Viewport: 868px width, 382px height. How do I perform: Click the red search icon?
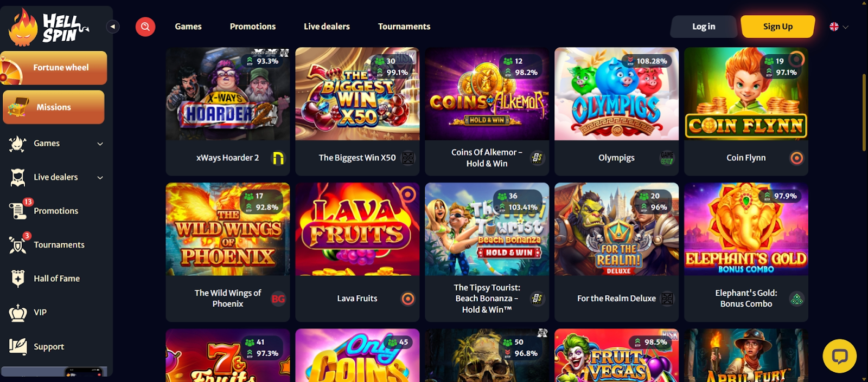(145, 27)
